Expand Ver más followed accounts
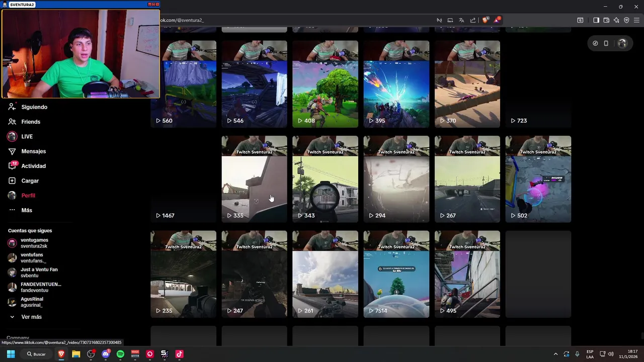This screenshot has height=362, width=644. tap(26, 317)
